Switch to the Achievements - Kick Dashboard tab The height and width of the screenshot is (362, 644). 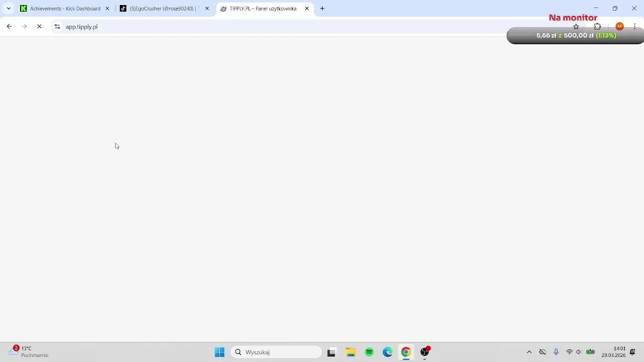click(64, 9)
